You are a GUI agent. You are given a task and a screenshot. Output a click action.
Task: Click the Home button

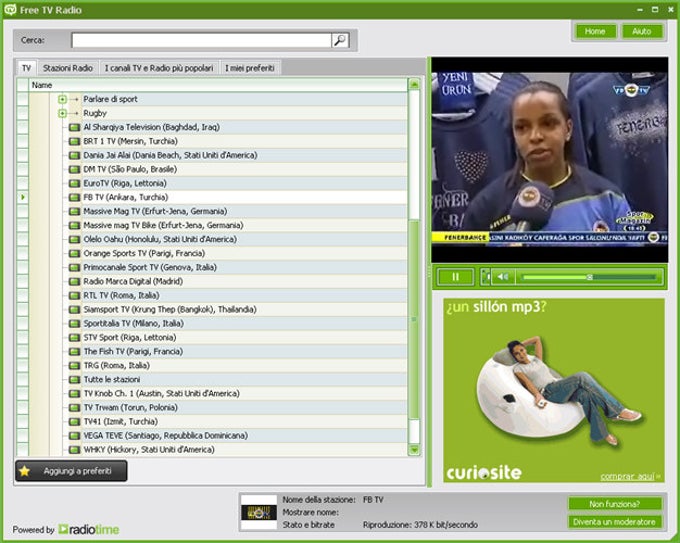click(595, 31)
